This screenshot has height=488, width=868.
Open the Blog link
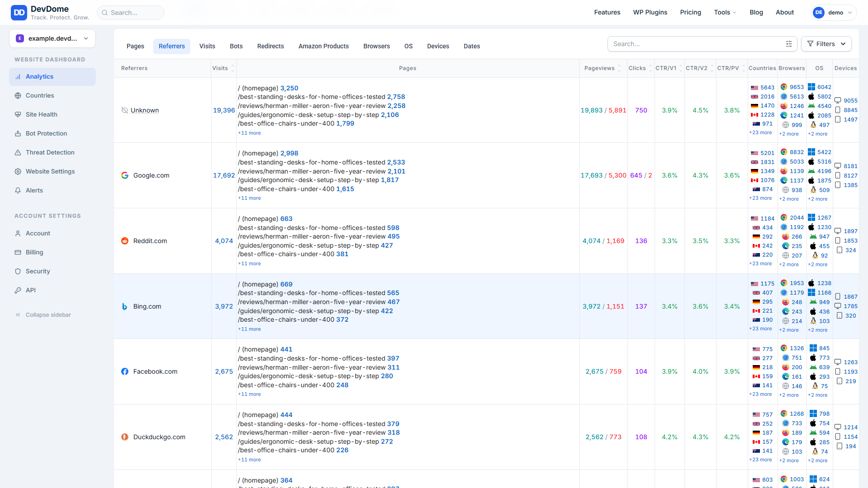[x=756, y=13]
